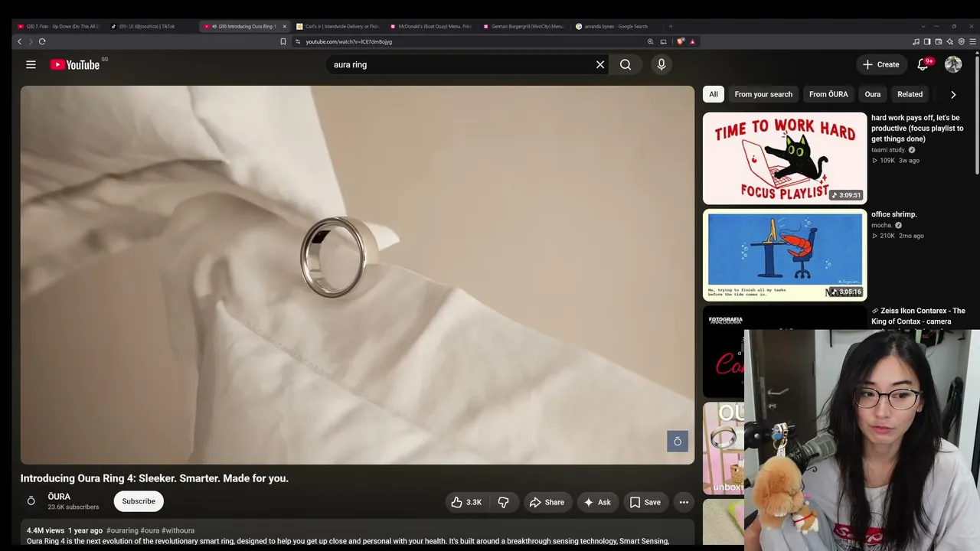Select the 'Oura' filter chip
Image resolution: width=980 pixels, height=551 pixels.
(x=873, y=94)
